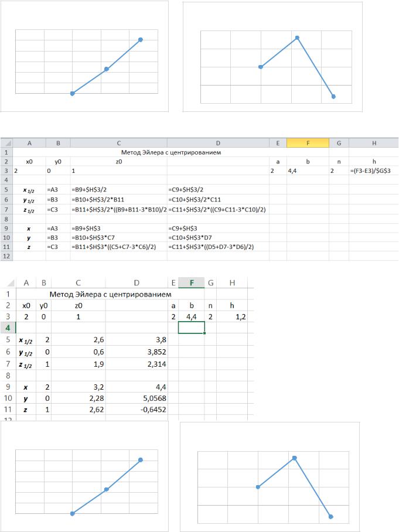Select result cell showing 2,6
The width and height of the screenshot is (399, 532).
pyautogui.click(x=79, y=339)
